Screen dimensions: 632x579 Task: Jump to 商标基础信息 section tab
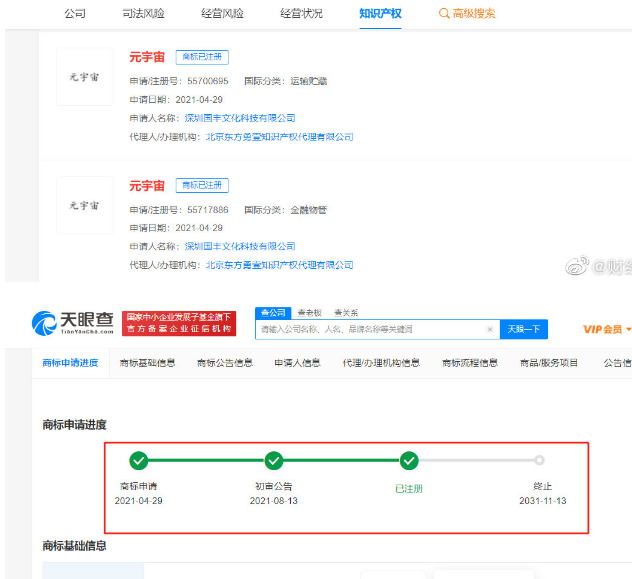click(x=147, y=363)
